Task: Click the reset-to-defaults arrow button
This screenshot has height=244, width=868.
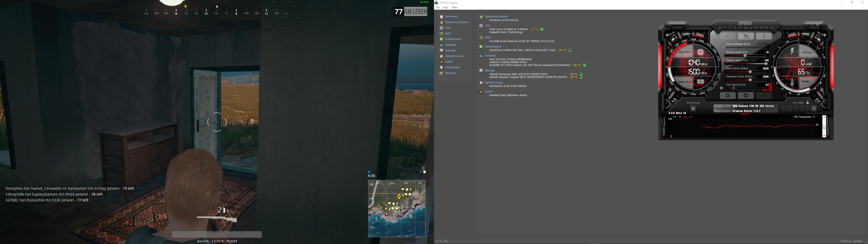Action: click(x=746, y=96)
